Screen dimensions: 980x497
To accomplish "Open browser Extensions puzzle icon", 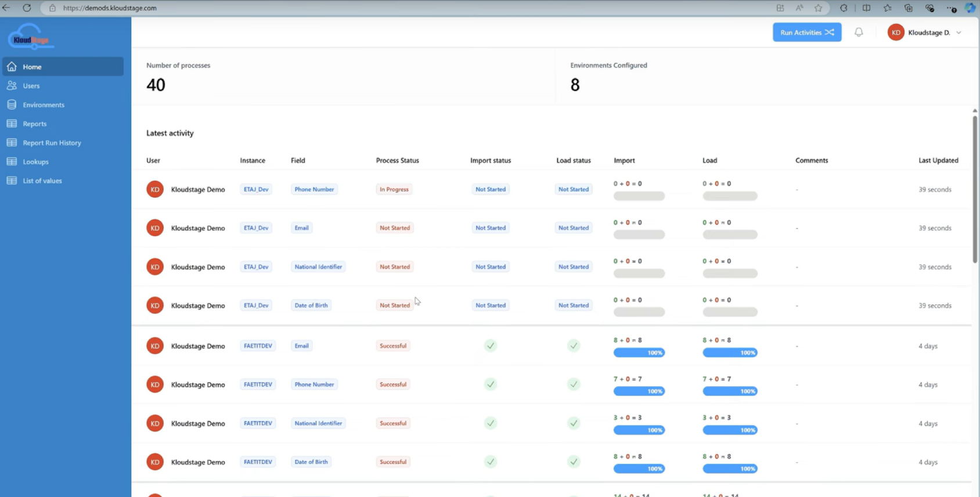I will (844, 8).
